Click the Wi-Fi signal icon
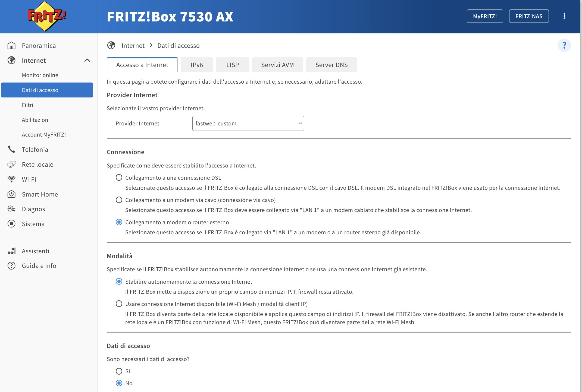 [x=11, y=179]
